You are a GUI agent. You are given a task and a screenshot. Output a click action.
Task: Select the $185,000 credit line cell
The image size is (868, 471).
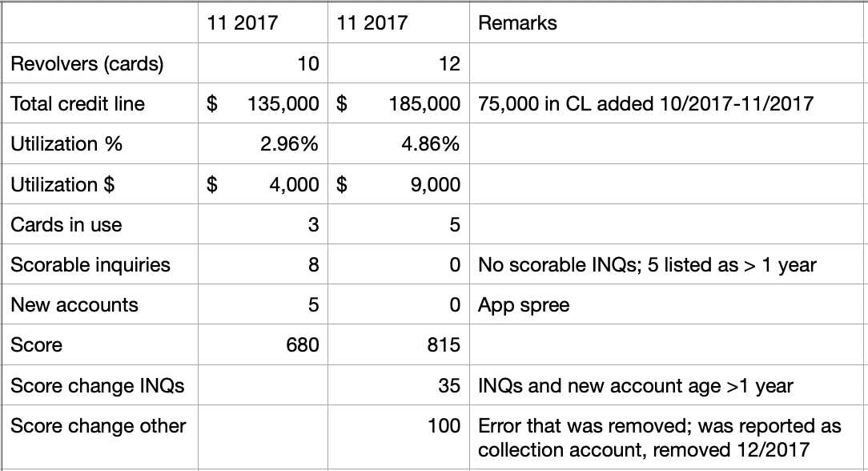click(398, 104)
